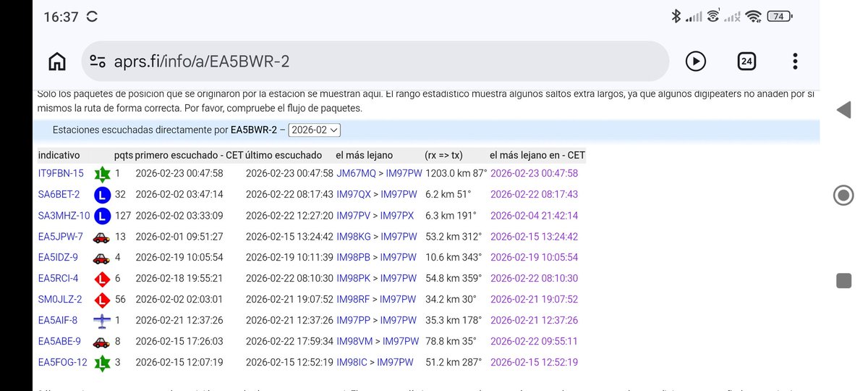Click airplane symbol beside EA5AIF-8
The width and height of the screenshot is (868, 391).
pyautogui.click(x=102, y=321)
